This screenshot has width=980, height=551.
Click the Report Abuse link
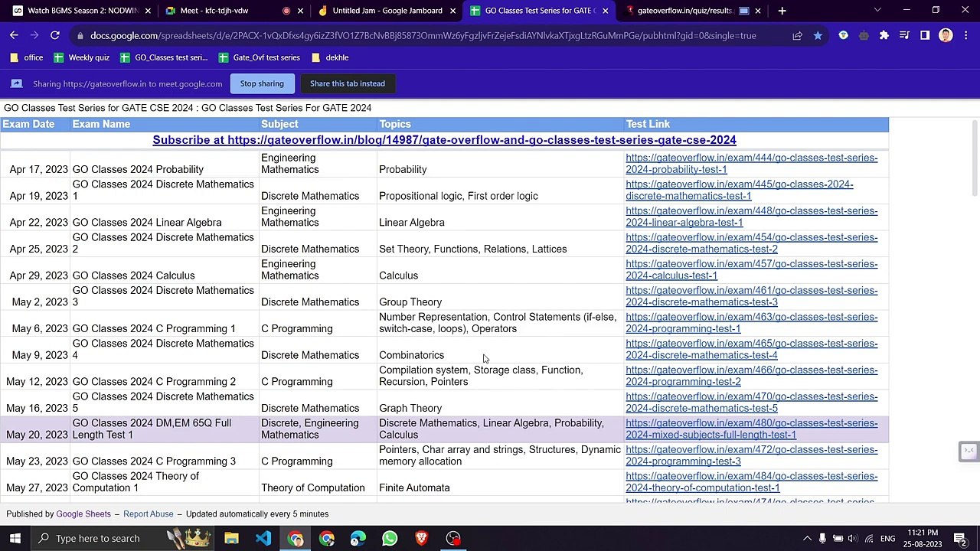[x=149, y=514]
